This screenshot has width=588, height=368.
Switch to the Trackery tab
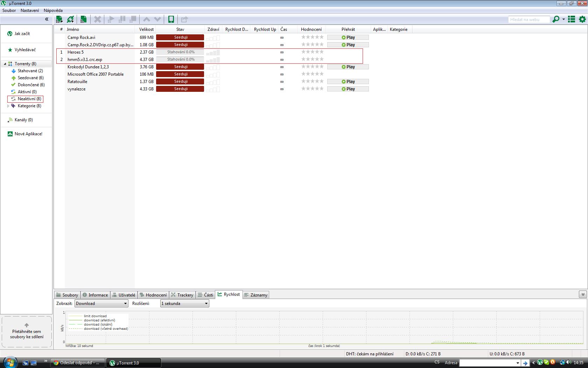[x=182, y=295]
